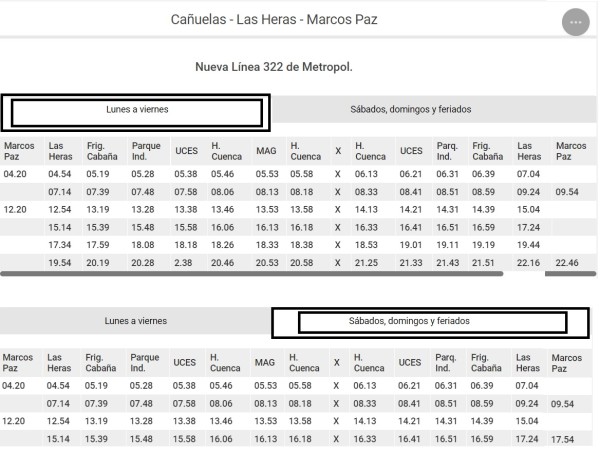Click the 'X' column header in lower table

338,363
